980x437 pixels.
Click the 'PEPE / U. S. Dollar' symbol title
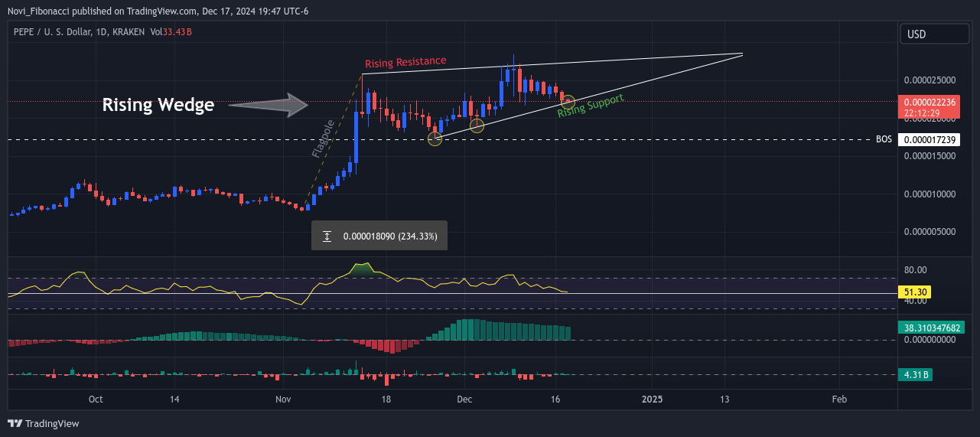(60, 32)
